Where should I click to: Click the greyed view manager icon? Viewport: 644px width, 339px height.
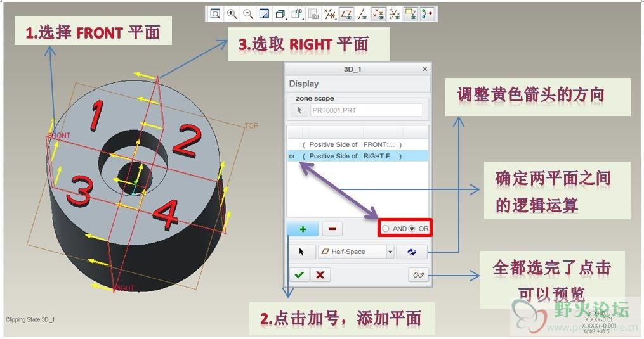[313, 15]
